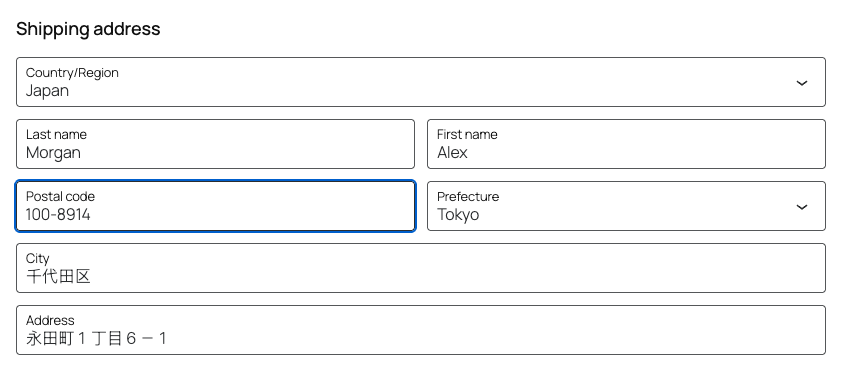Click the Country/Region label text
Viewport: 842px width, 371px height.
click(72, 72)
